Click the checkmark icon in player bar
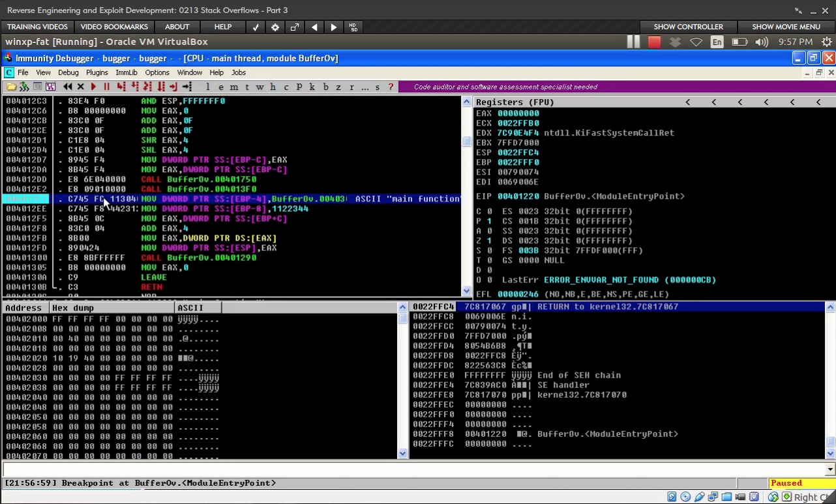Screen dimensions: 836x504 point(256,27)
